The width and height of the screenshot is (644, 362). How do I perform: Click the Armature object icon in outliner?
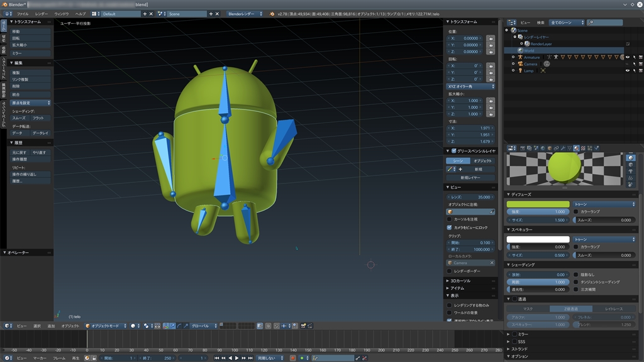click(520, 57)
